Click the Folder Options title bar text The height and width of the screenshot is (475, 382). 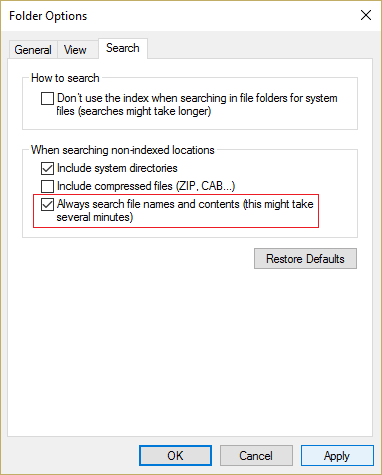coord(48,16)
